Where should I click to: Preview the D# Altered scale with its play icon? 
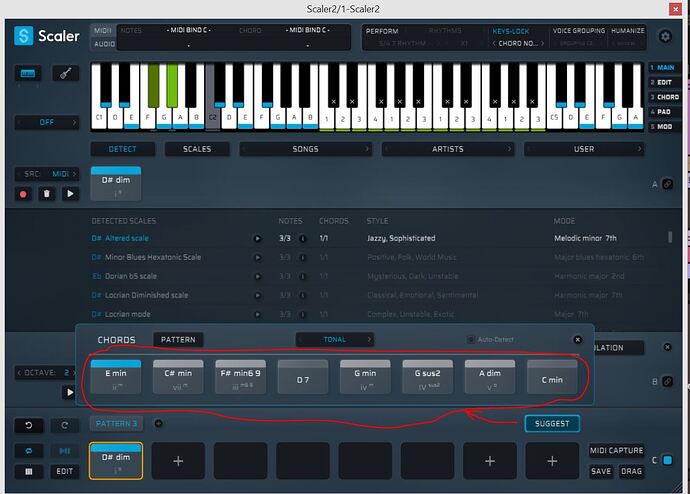pyautogui.click(x=257, y=238)
